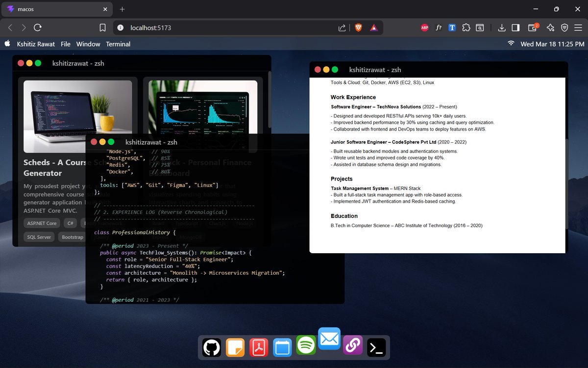The width and height of the screenshot is (588, 368).
Task: Open the GitHub icon in the dock
Action: point(212,348)
